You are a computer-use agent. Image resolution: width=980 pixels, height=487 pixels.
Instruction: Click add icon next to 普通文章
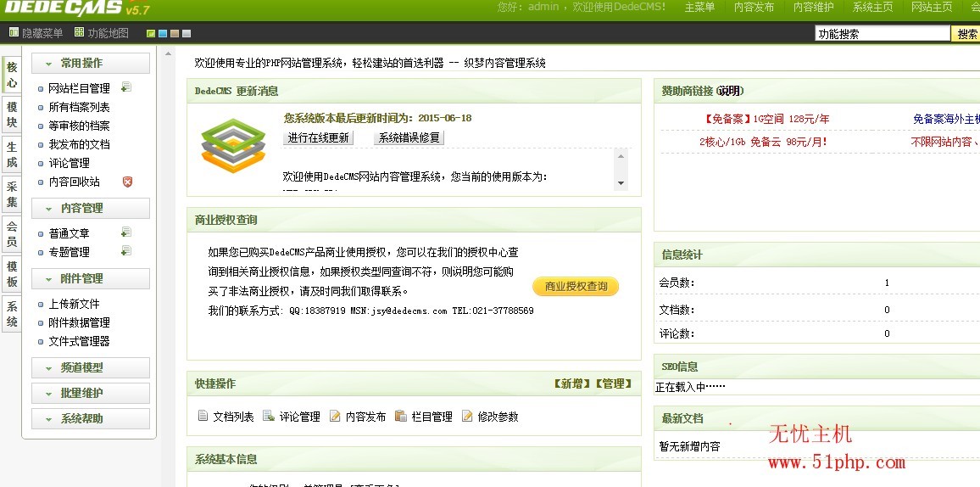pyautogui.click(x=125, y=232)
